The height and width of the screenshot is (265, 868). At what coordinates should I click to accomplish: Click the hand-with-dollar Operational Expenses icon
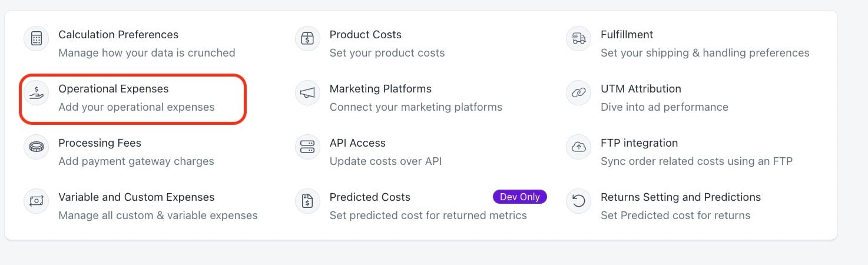pyautogui.click(x=37, y=93)
